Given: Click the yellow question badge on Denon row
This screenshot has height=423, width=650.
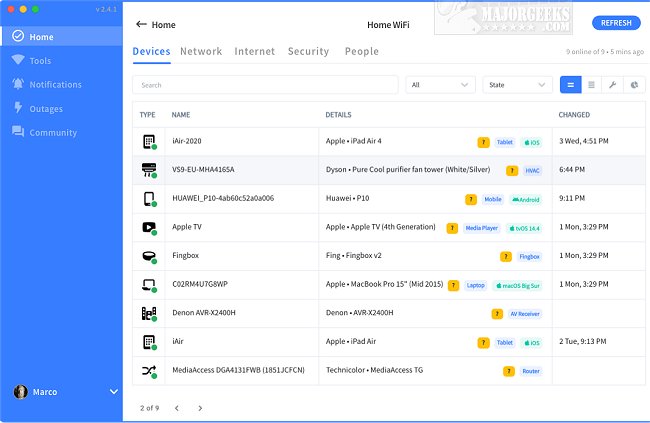Looking at the screenshot, I should tap(497, 314).
